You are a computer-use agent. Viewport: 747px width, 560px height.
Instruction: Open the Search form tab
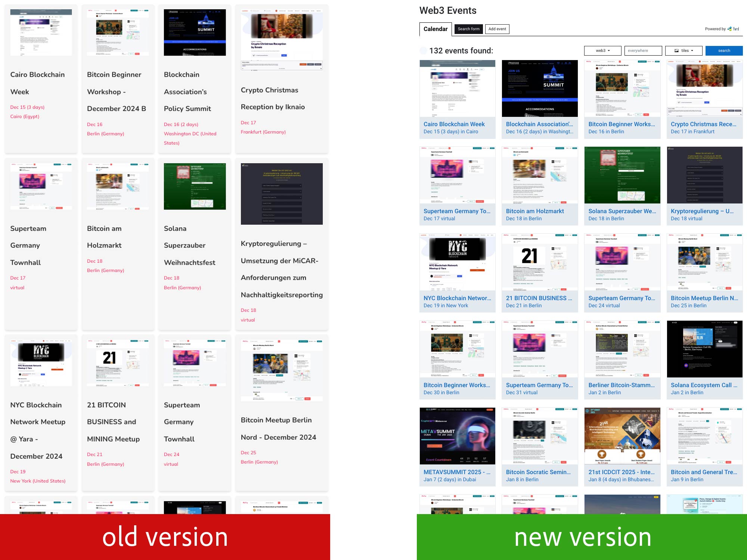(468, 29)
